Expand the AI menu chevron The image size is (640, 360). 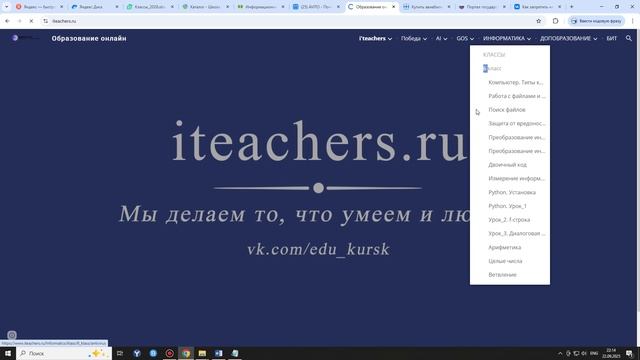[445, 39]
